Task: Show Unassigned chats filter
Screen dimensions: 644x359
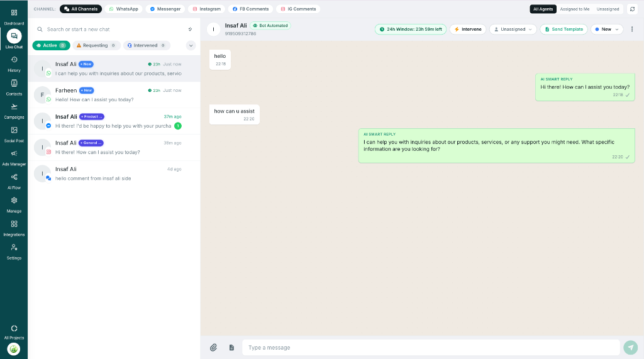Action: click(608, 9)
